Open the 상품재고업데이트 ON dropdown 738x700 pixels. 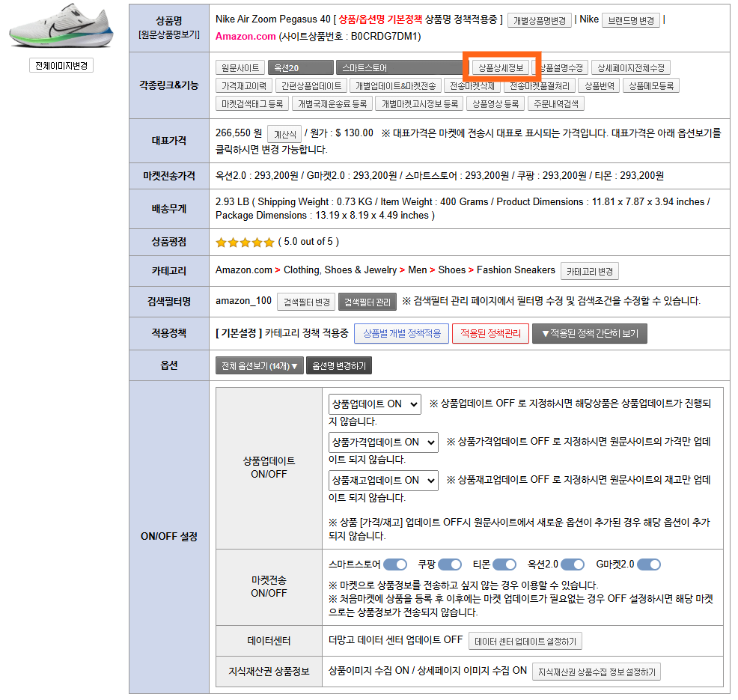[383, 480]
